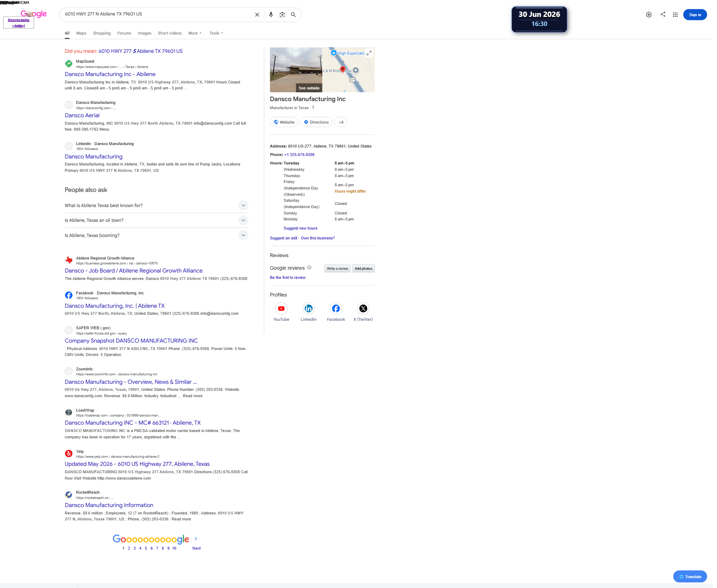Click the LoadWrap favicon
Viewport: 717px width, 588px height.
69,412
